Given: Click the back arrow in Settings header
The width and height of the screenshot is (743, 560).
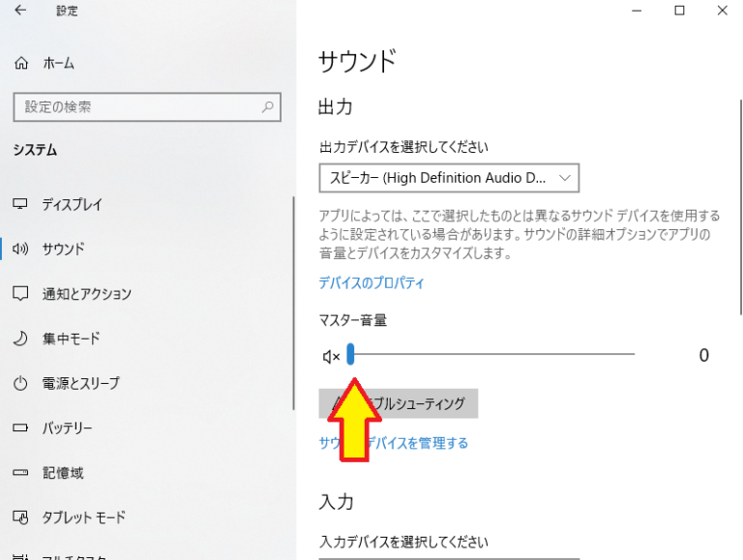Looking at the screenshot, I should pos(21,11).
